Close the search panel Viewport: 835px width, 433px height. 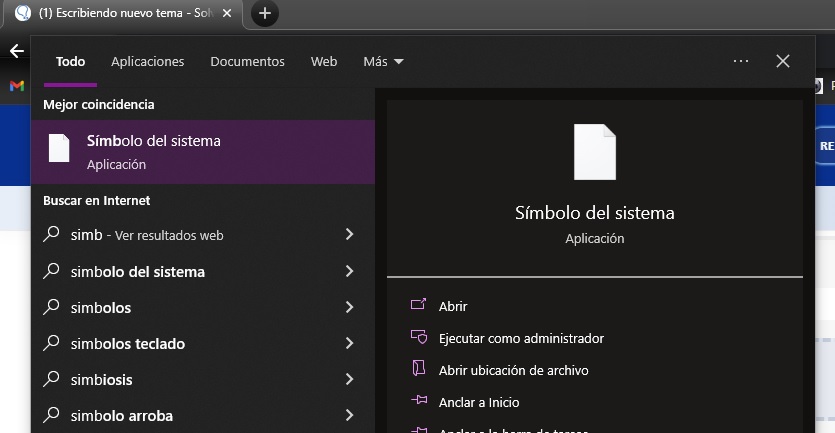click(x=783, y=61)
